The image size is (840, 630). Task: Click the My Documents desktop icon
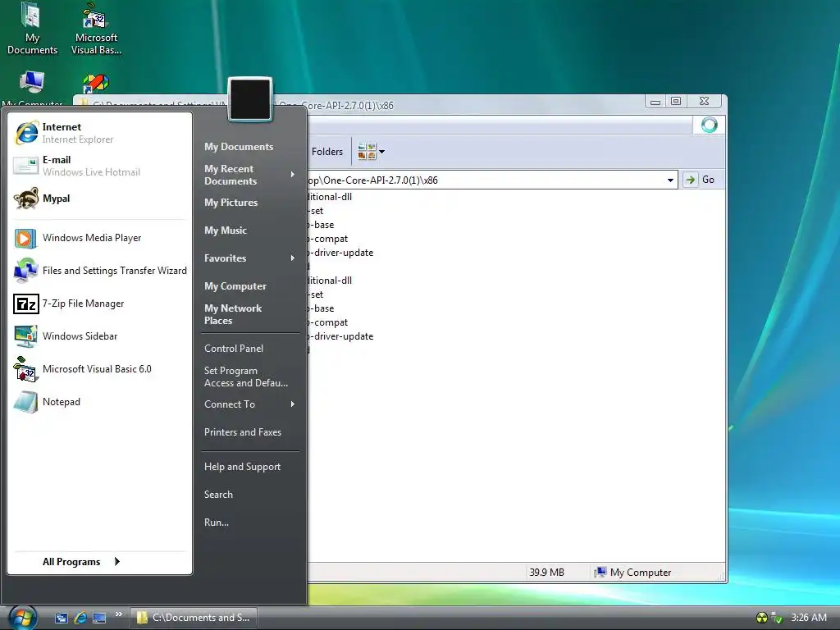32,29
